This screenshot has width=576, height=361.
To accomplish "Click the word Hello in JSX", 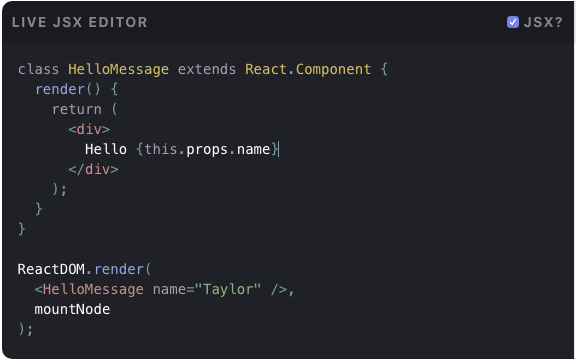I will [x=106, y=149].
